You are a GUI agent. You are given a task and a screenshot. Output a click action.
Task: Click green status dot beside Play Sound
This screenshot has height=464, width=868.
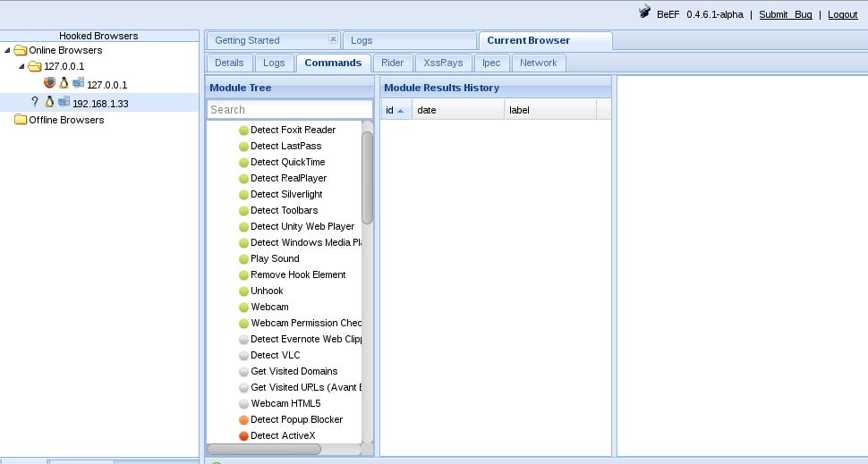[243, 259]
